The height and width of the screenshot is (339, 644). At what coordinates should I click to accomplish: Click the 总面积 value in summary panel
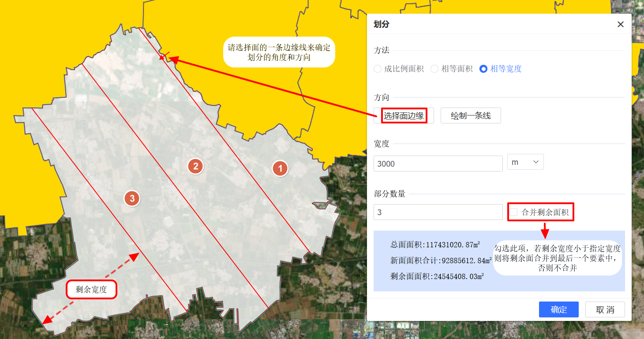[x=435, y=245]
